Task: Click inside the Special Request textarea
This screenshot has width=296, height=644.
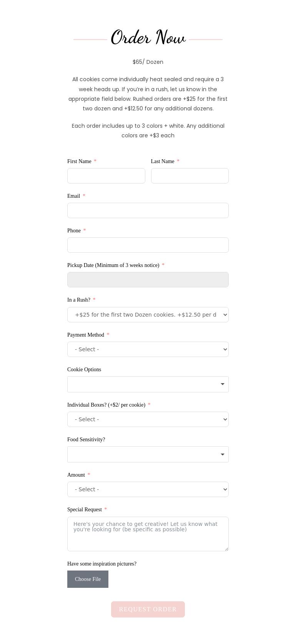Action: click(x=148, y=537)
